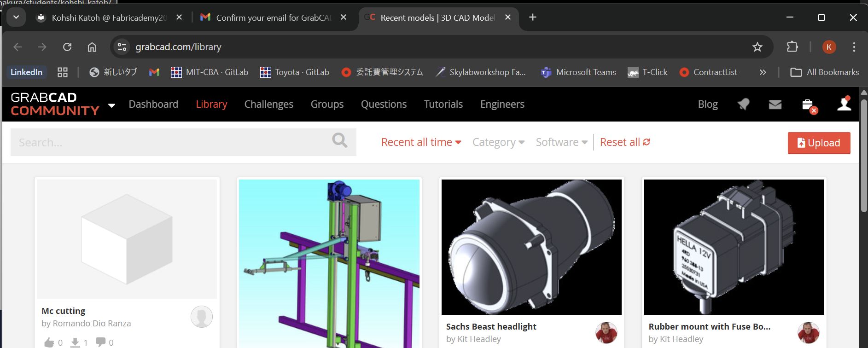Click comment icon on Mc cutting card

coord(100,342)
